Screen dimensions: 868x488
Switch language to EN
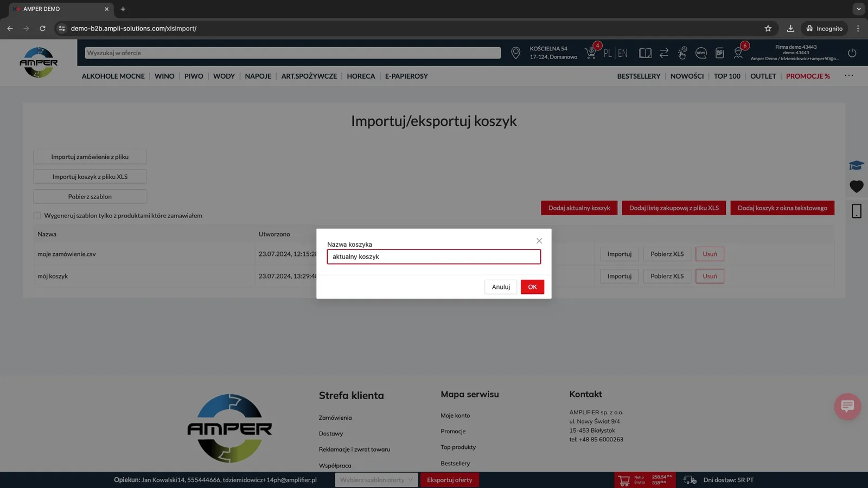click(x=623, y=53)
